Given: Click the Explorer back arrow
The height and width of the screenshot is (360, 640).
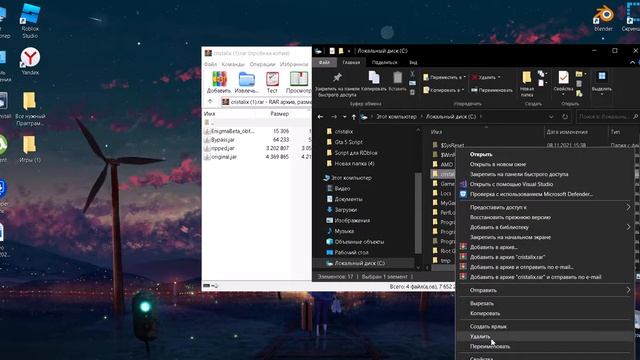Looking at the screenshot, I should pyautogui.click(x=320, y=117).
